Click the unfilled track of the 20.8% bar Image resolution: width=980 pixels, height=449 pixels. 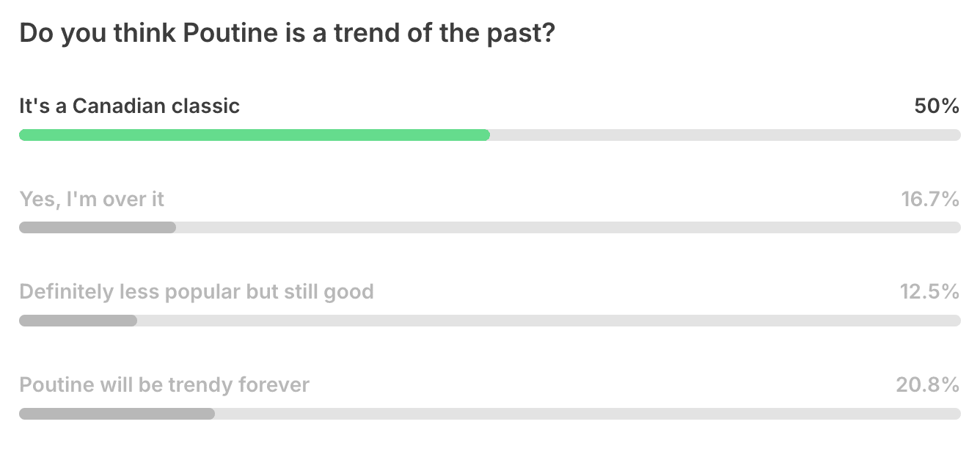[x=588, y=414]
